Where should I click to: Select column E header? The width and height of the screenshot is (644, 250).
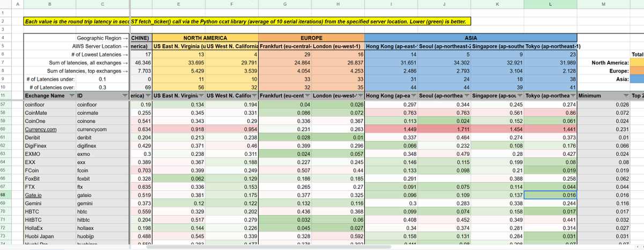pos(178,4)
